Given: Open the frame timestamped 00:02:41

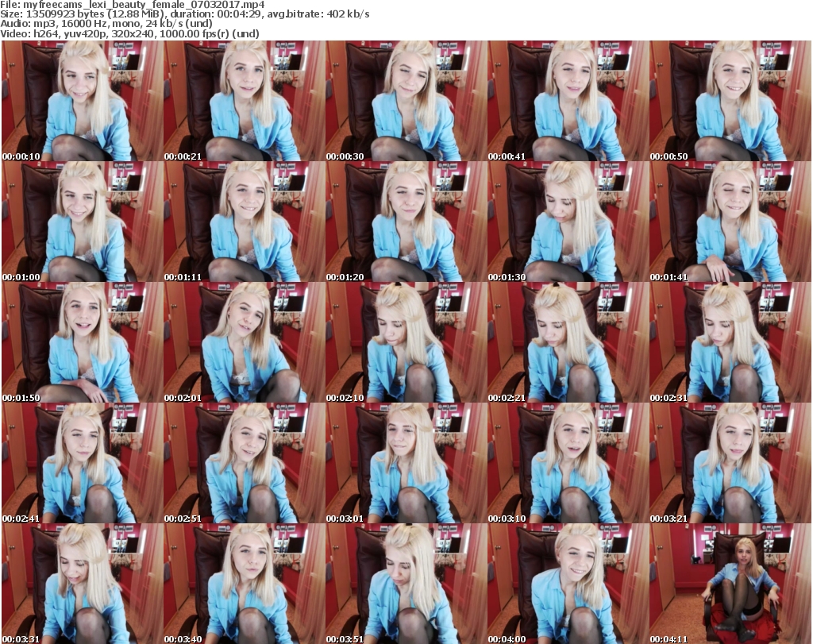Looking at the screenshot, I should pyautogui.click(x=83, y=463).
